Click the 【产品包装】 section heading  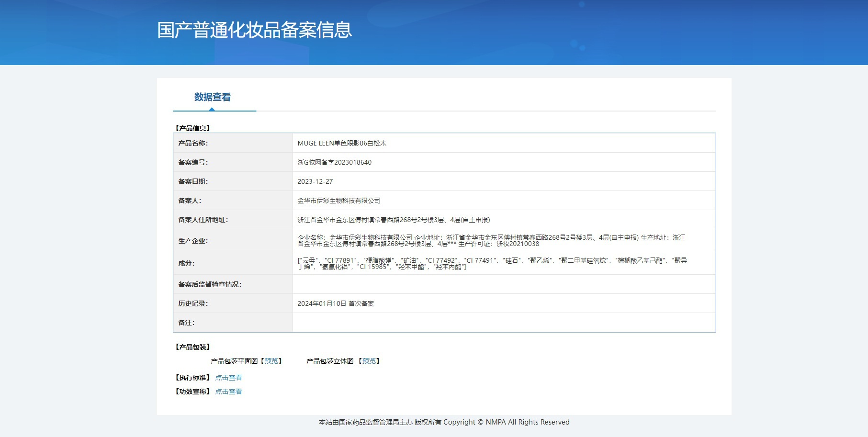click(192, 347)
